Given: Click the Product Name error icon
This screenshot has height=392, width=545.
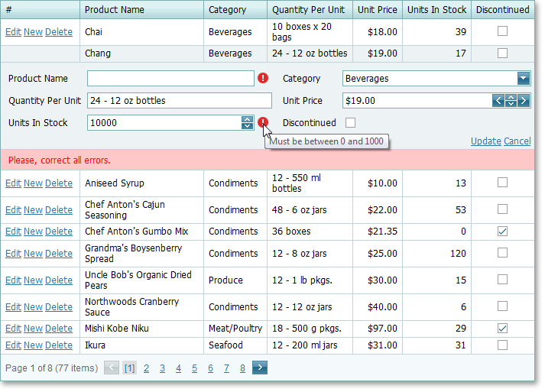Looking at the screenshot, I should click(x=263, y=79).
